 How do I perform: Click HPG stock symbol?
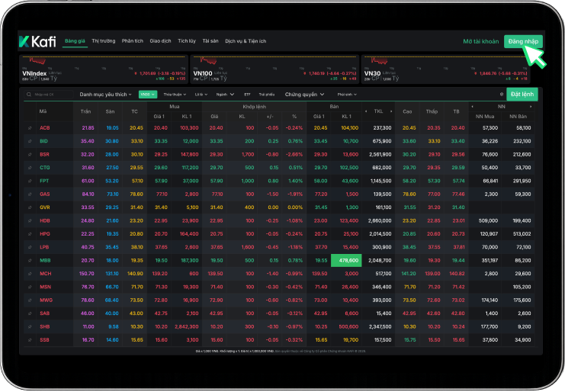pyautogui.click(x=45, y=234)
